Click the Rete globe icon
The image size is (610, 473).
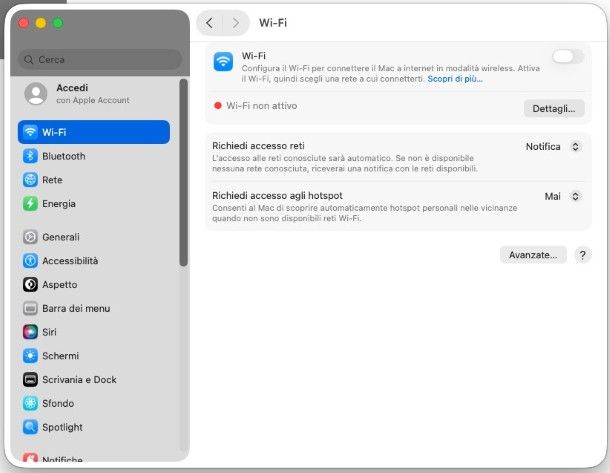point(30,180)
